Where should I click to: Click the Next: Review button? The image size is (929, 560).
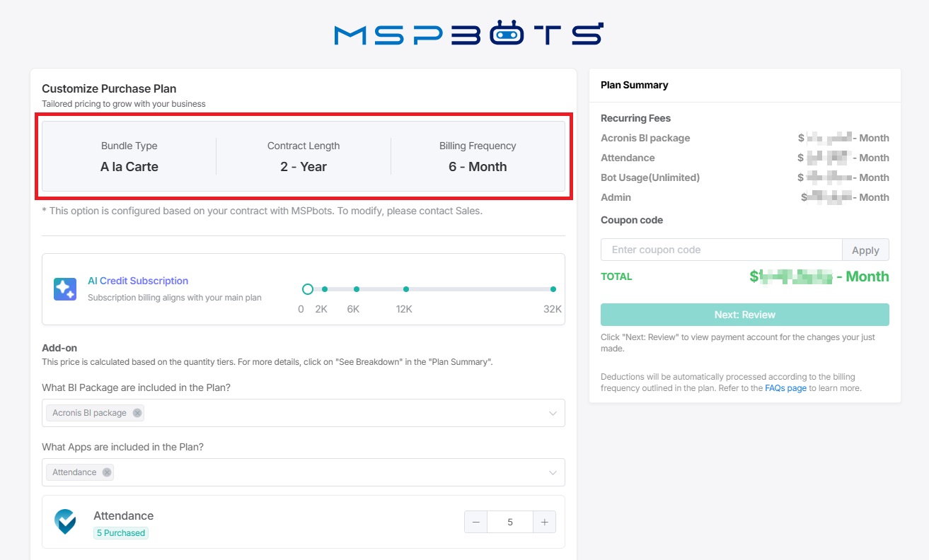pyautogui.click(x=744, y=315)
